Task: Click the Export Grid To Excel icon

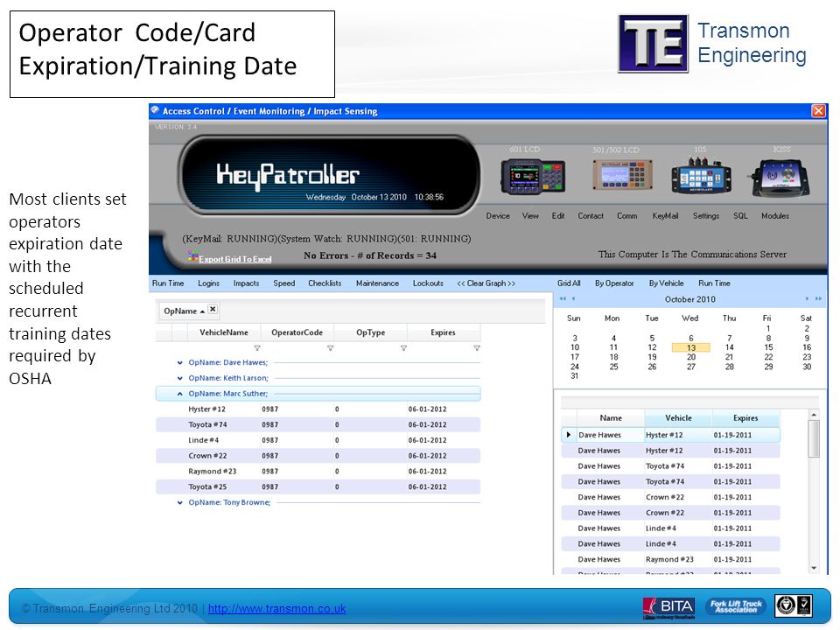Action: pyautogui.click(x=192, y=256)
